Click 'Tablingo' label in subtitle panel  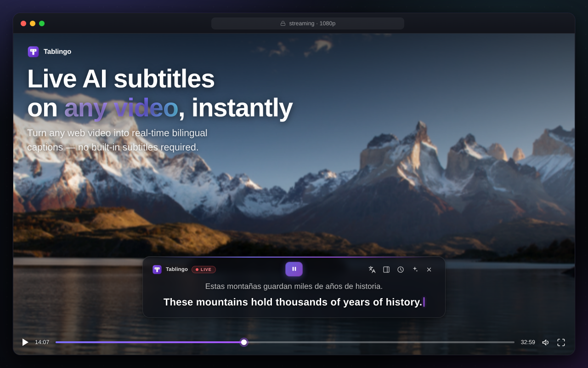tap(177, 269)
